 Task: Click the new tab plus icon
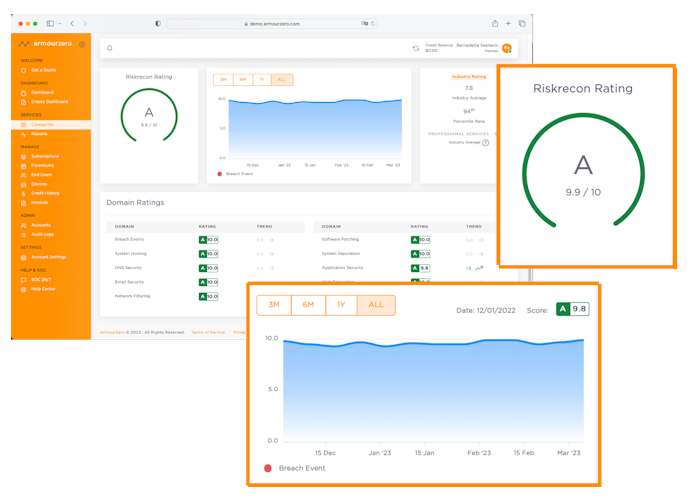508,23
